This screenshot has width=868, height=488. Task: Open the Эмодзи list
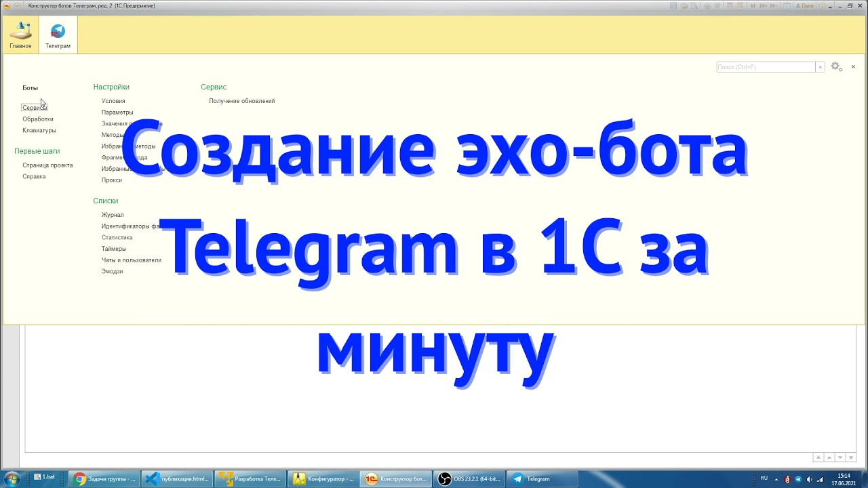113,271
